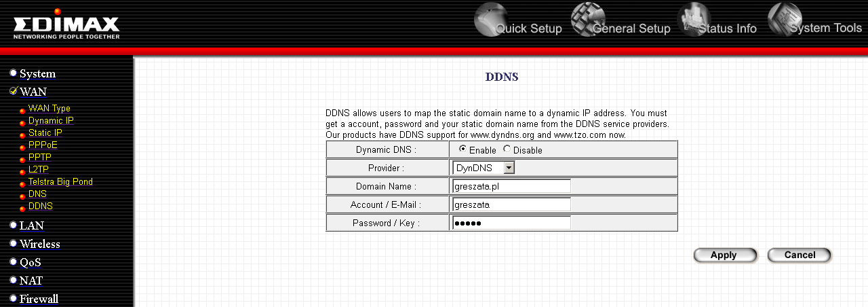Click the System Tools icon

(785, 19)
